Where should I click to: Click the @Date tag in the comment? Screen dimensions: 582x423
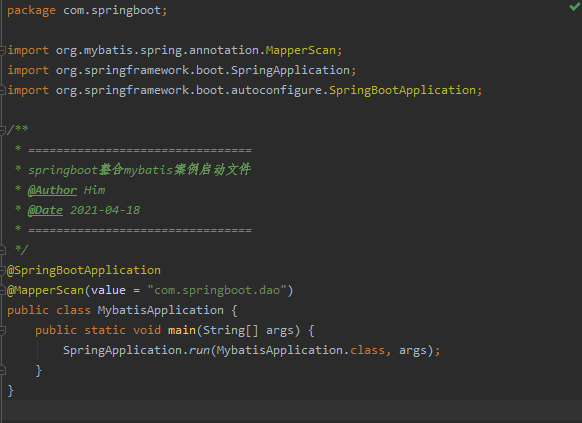tap(45, 210)
